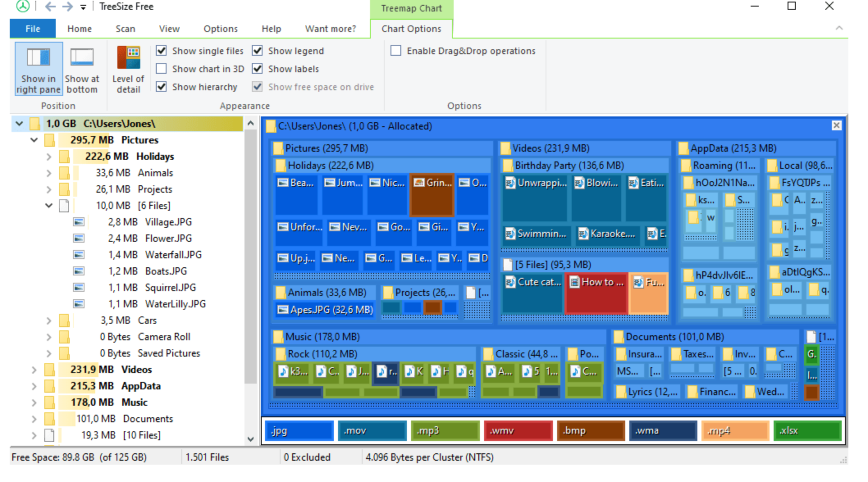Viewport: 868px width, 482px height.
Task: Open the quick access toolbar dropdown arrow
Action: click(83, 7)
